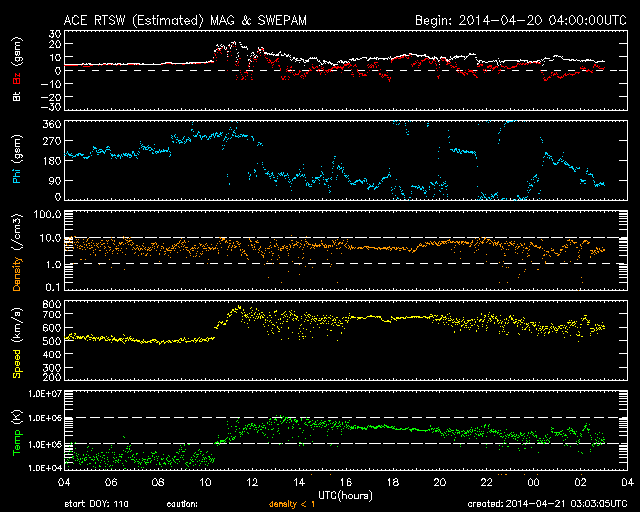Click the 00 hour tick on the time axis

(x=534, y=482)
